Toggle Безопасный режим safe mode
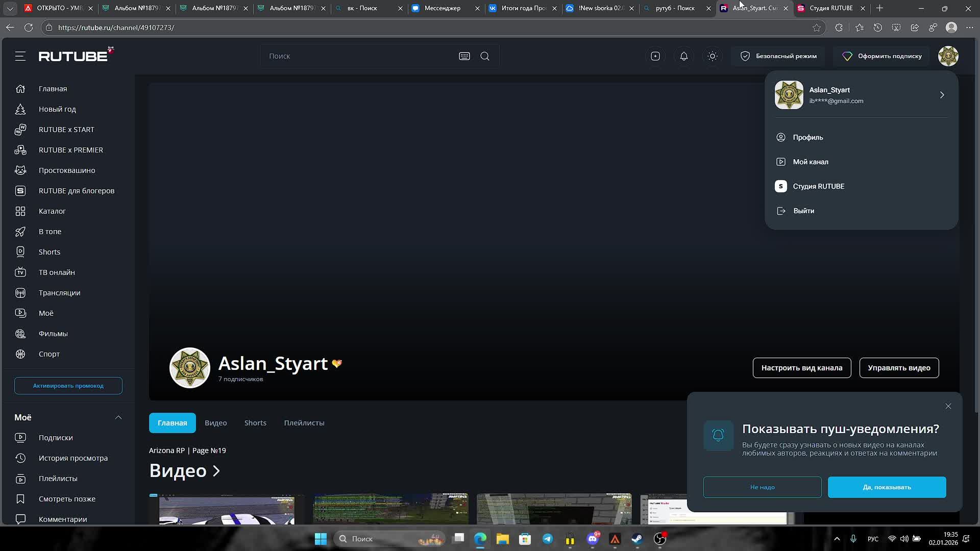Viewport: 980px width, 551px height. point(778,56)
